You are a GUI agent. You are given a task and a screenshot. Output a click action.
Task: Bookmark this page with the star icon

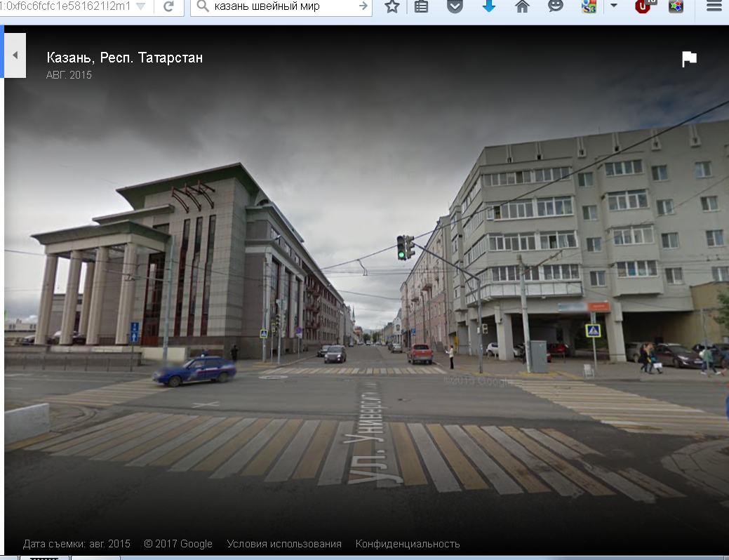[392, 6]
